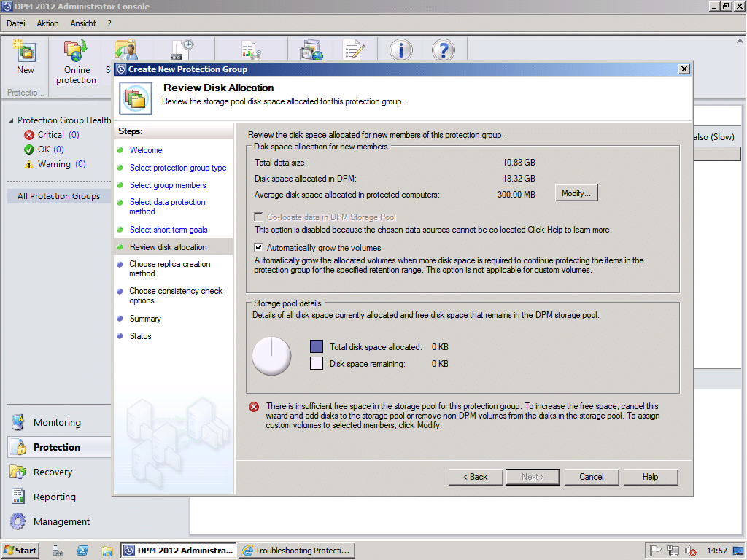747x560 pixels.
Task: Open the ? help menu
Action: click(109, 23)
